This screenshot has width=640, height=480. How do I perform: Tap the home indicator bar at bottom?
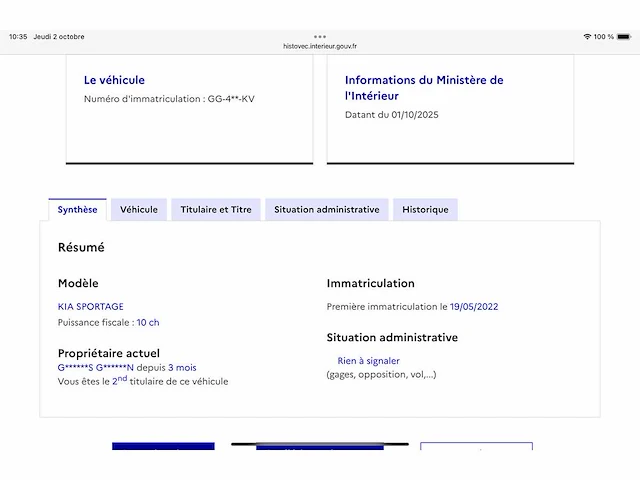click(x=320, y=444)
